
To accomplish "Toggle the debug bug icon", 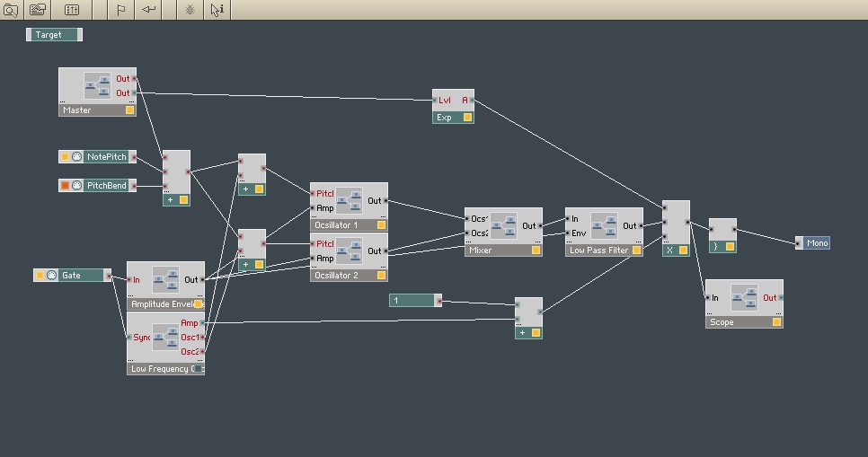I will (190, 9).
